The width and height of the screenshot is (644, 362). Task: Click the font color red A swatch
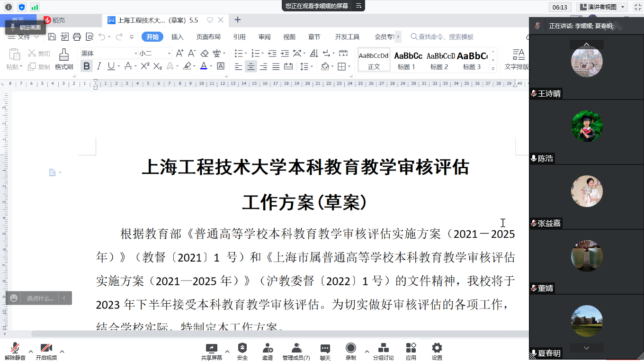click(x=204, y=66)
